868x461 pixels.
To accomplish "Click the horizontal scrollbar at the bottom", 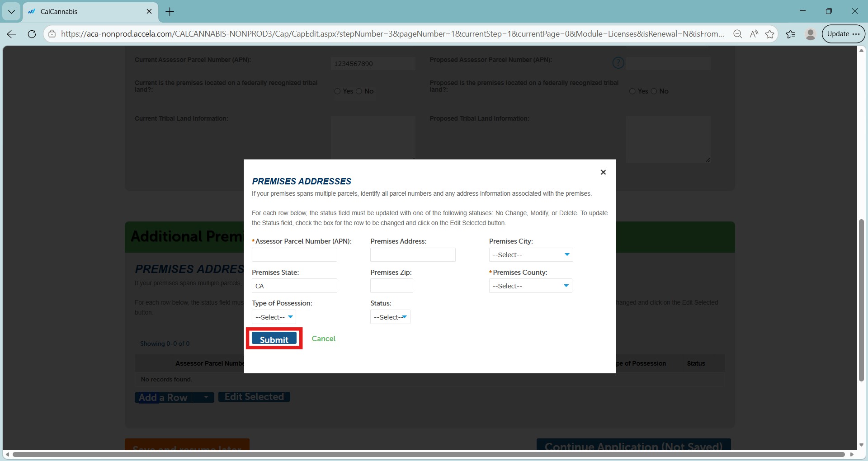I will (429, 454).
